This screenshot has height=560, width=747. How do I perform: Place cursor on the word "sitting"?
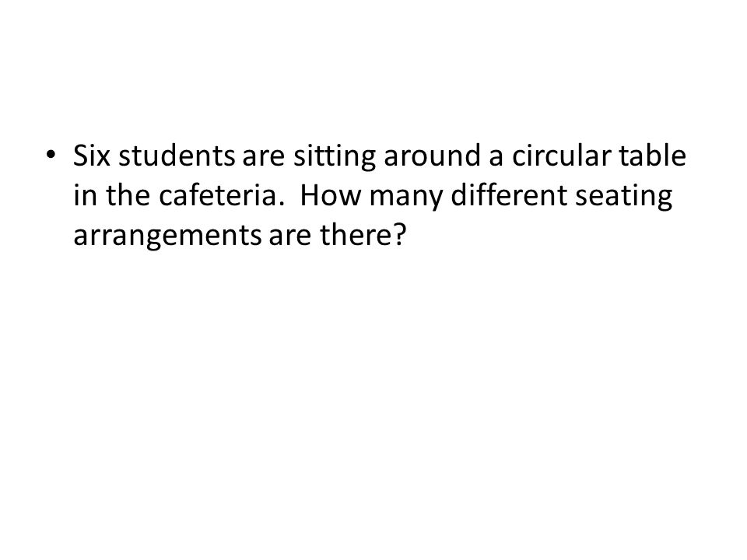point(335,157)
